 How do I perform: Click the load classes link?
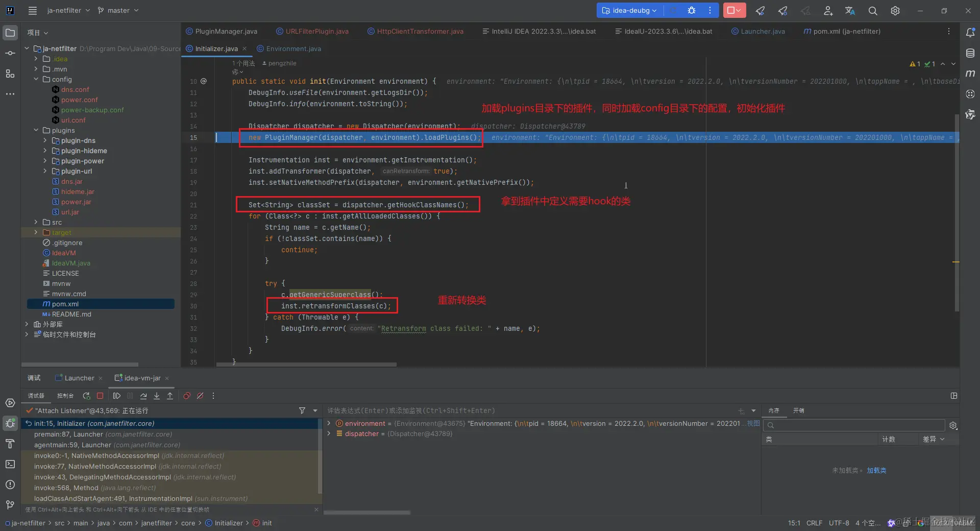coord(876,470)
